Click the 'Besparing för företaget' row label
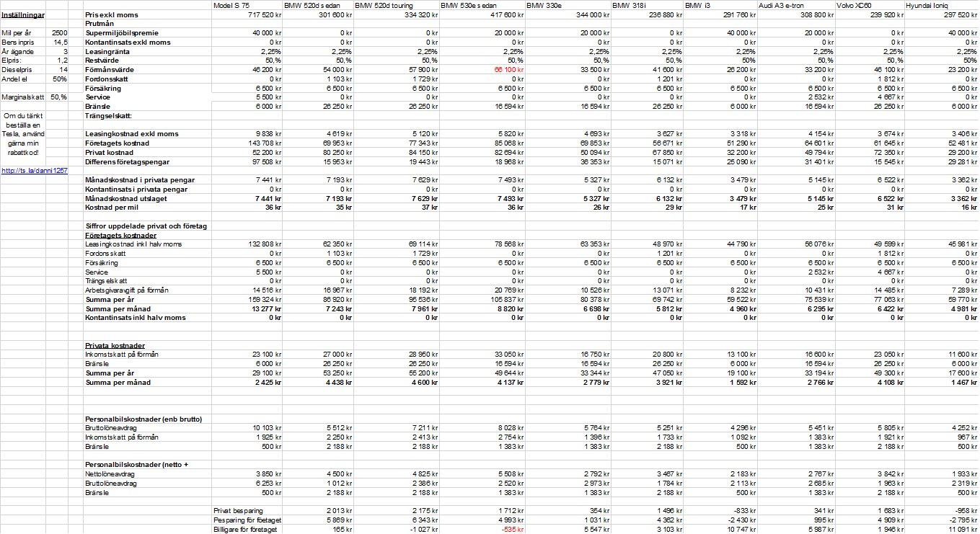Image resolution: width=980 pixels, height=534 pixels. tap(247, 520)
